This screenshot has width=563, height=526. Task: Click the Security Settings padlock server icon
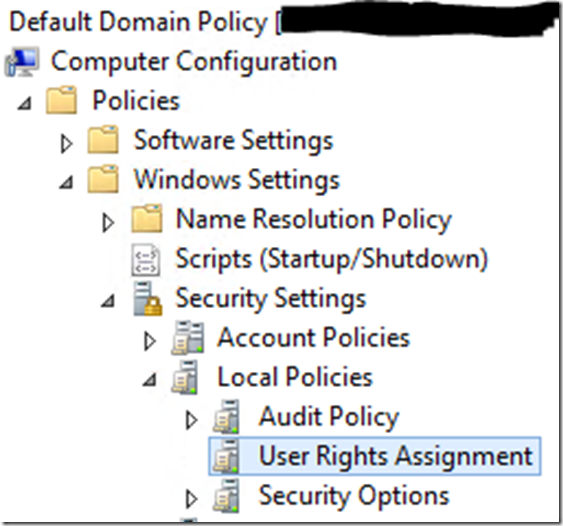(148, 299)
